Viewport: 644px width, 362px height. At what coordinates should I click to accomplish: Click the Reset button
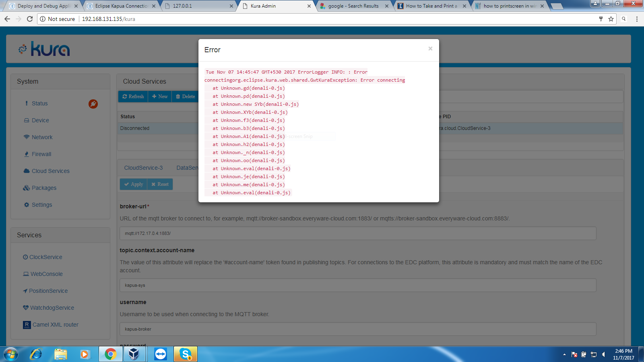click(x=160, y=184)
